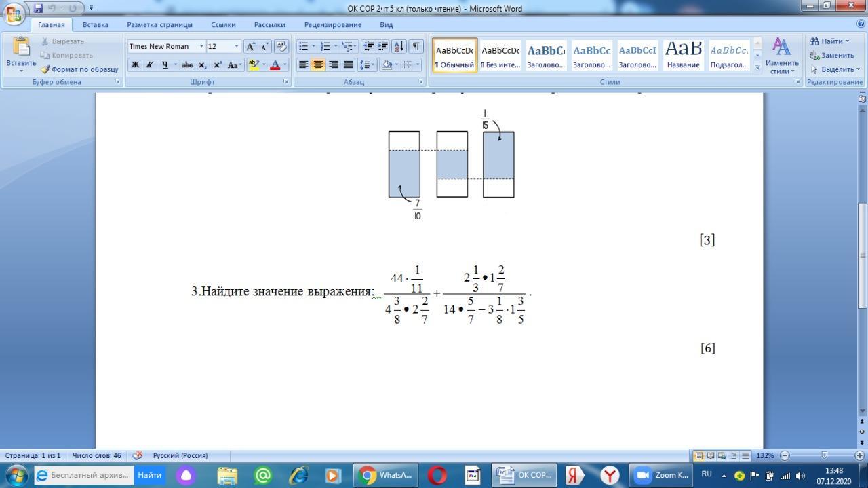The width and height of the screenshot is (868, 488).
Task: Open the Ссылки tab
Action: pyautogui.click(x=223, y=24)
